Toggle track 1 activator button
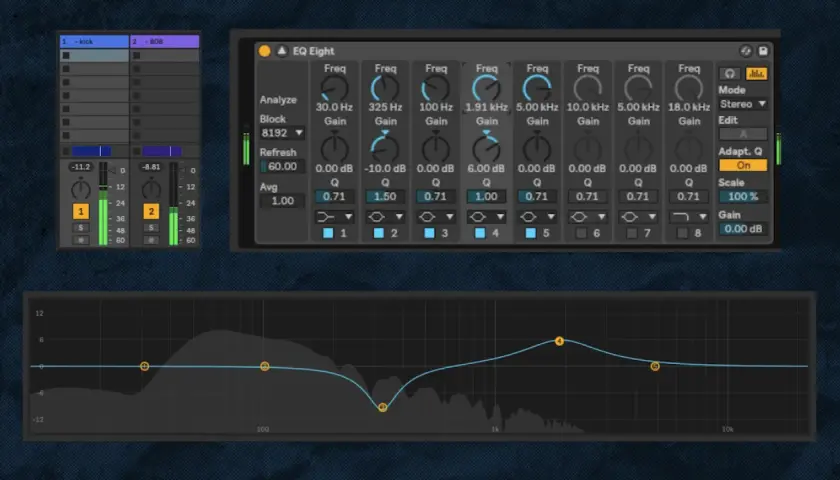This screenshot has width=840, height=480. click(81, 211)
